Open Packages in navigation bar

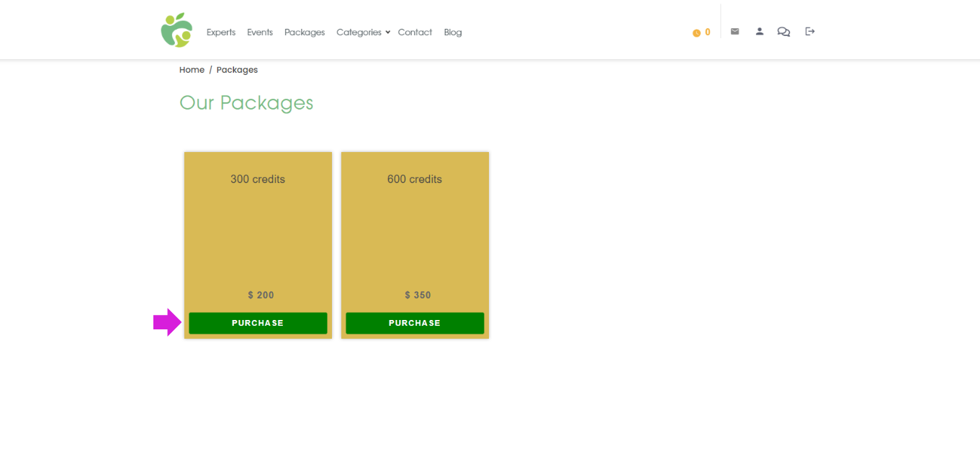305,32
